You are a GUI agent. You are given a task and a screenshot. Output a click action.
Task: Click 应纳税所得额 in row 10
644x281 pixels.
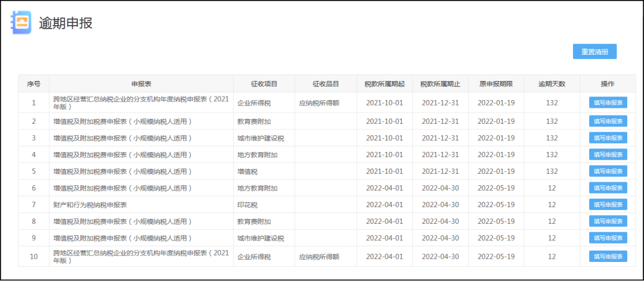pos(319,257)
